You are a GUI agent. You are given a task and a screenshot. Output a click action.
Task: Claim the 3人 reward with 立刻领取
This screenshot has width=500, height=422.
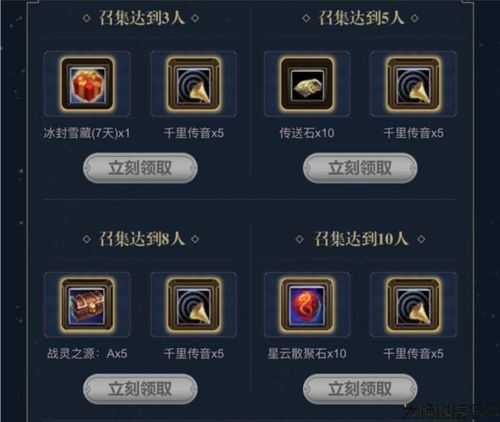[140, 168]
